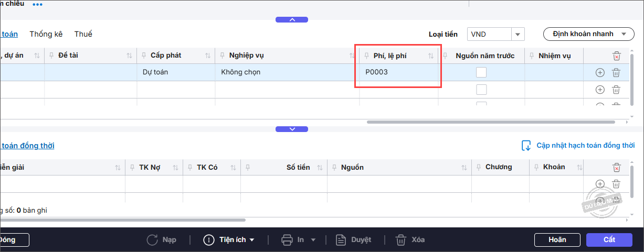Screen dimensions: 644x252
Task: Pin the Nghiệp vụ column
Action: (222, 56)
